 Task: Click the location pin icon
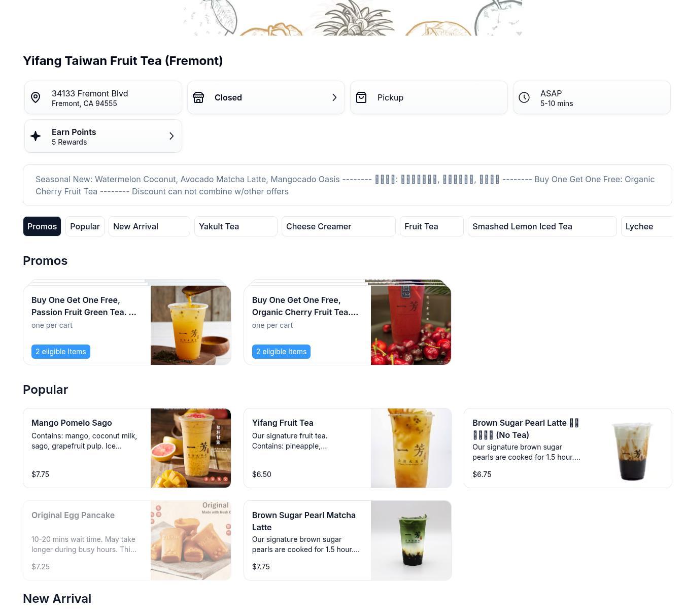36,97
